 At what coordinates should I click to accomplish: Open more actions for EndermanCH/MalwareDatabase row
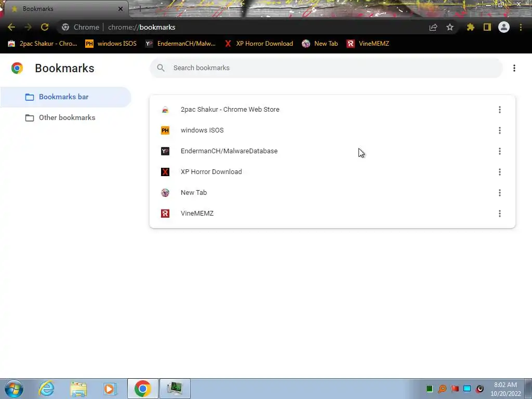(499, 151)
